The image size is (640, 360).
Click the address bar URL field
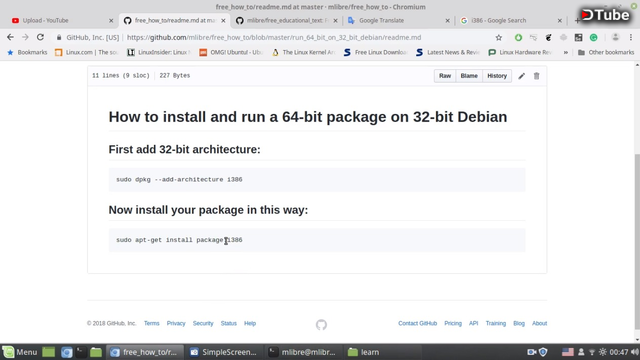pos(273,38)
